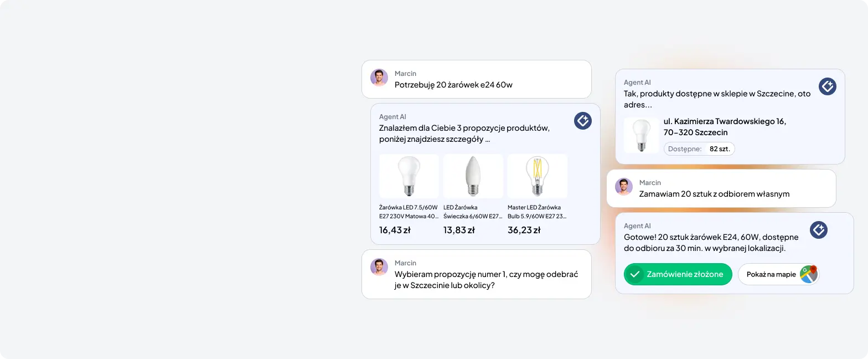Click Marcin's avatar beside "Wybieram propozycję numer 1"
Screen dimensions: 868x359
click(379, 267)
